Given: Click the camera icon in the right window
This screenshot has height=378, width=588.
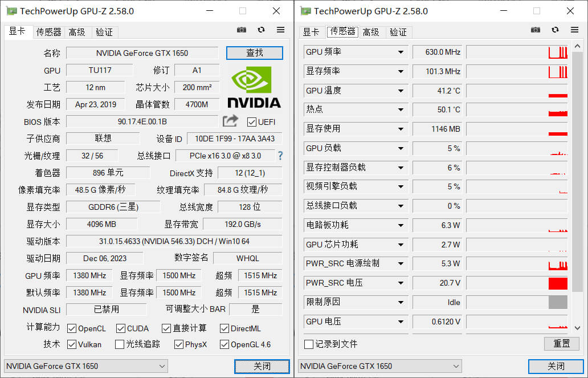Looking at the screenshot, I should [535, 30].
